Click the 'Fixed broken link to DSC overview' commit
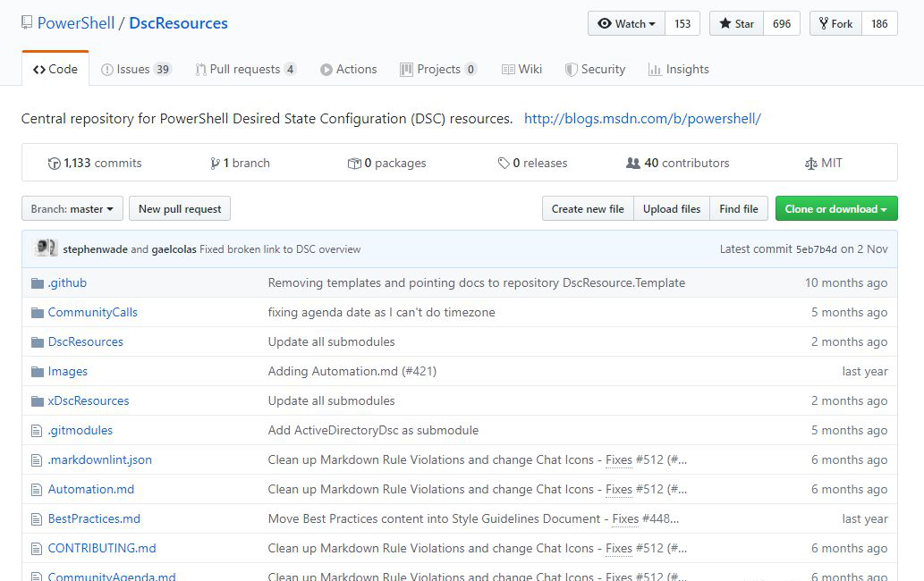This screenshot has width=924, height=581. point(280,249)
